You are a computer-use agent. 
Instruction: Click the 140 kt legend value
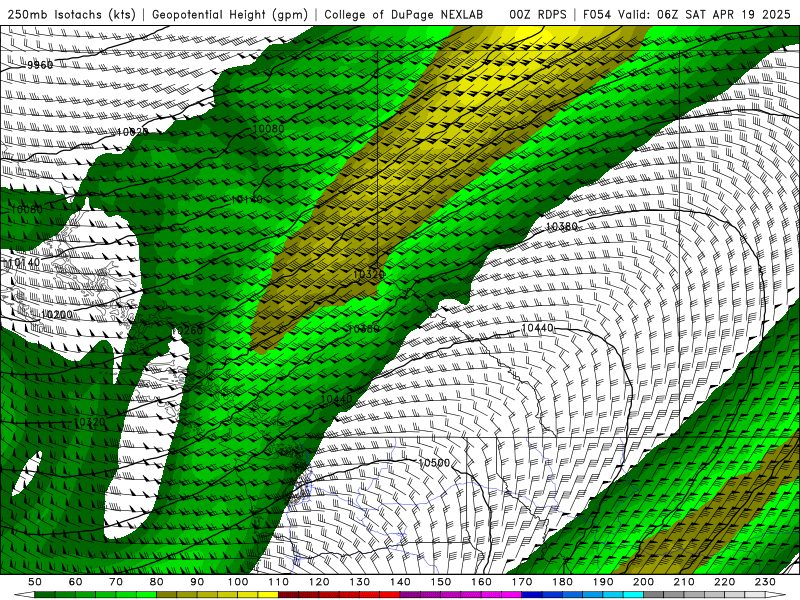click(400, 582)
